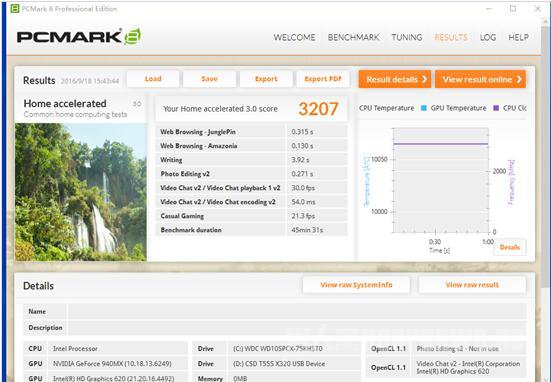Click the Description input field

(297, 328)
